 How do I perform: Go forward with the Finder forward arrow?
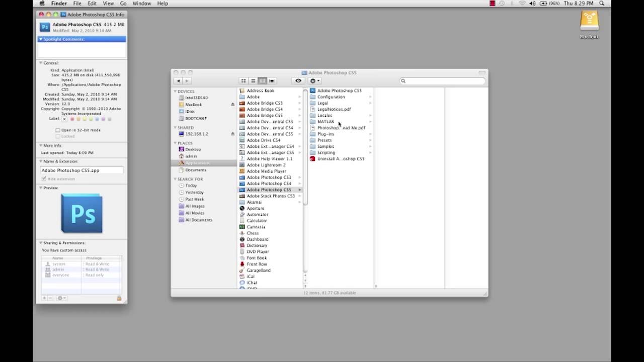(187, 80)
